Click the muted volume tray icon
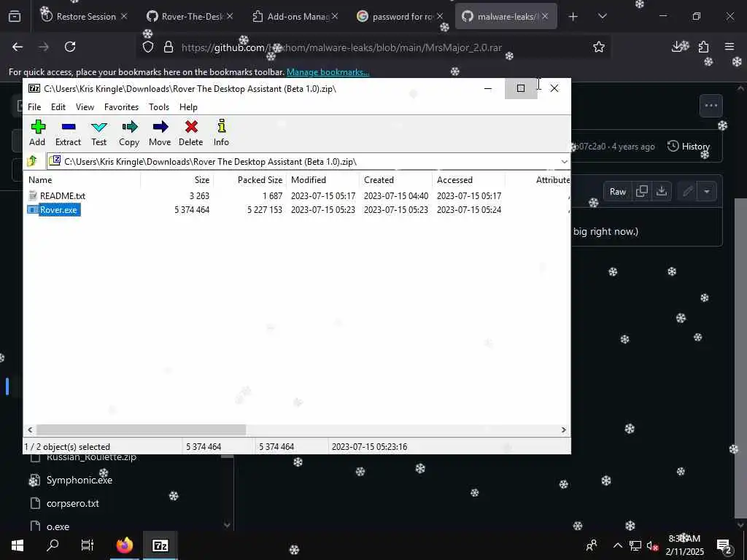 652,545
